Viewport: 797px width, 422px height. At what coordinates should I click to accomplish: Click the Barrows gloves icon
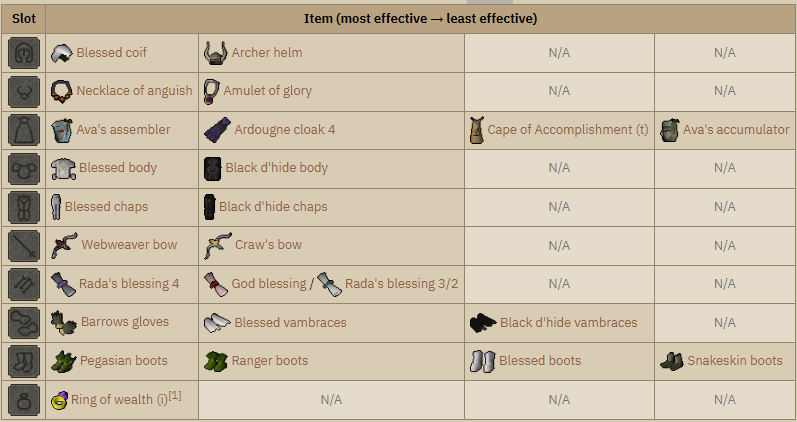tap(64, 322)
